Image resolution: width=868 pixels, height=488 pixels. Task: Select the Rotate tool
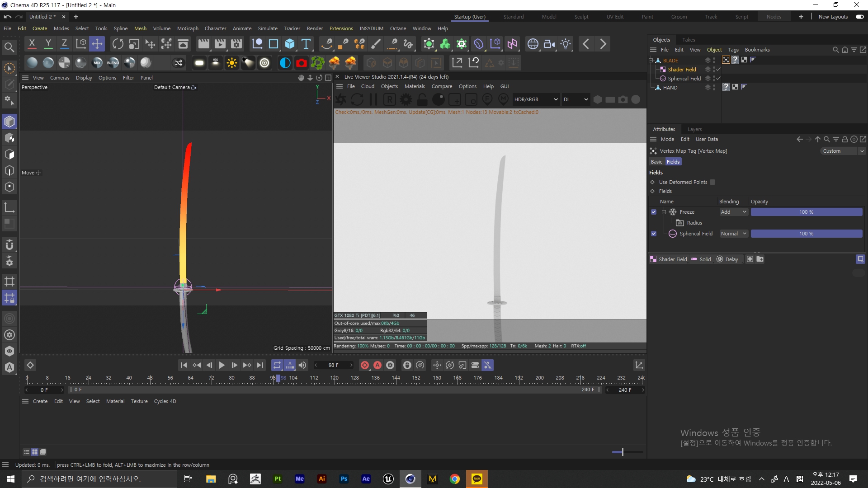coord(118,43)
